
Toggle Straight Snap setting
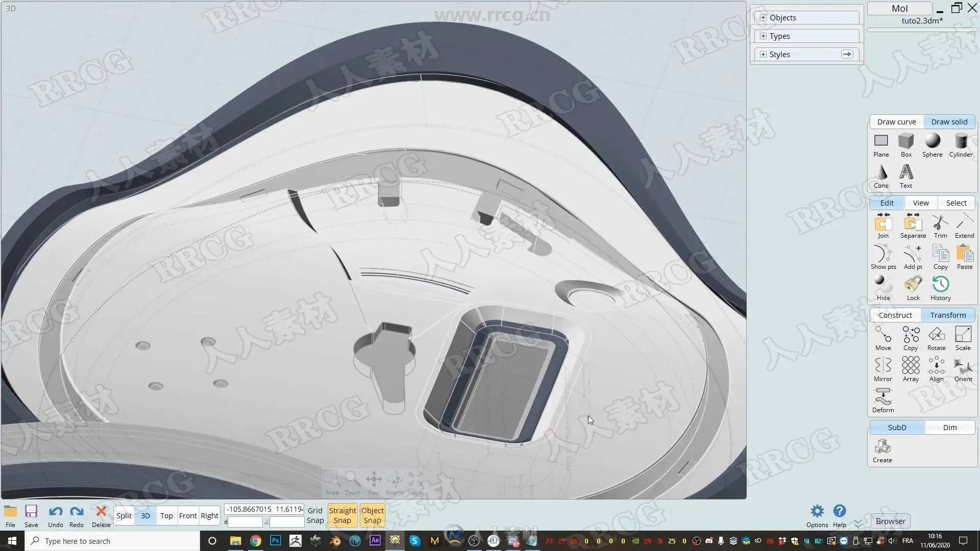(x=342, y=515)
